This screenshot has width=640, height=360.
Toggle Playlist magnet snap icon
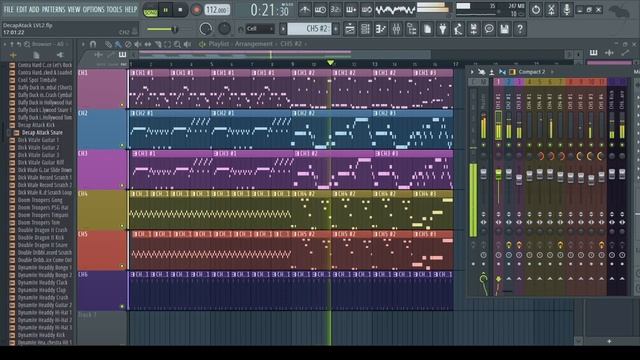pos(93,44)
